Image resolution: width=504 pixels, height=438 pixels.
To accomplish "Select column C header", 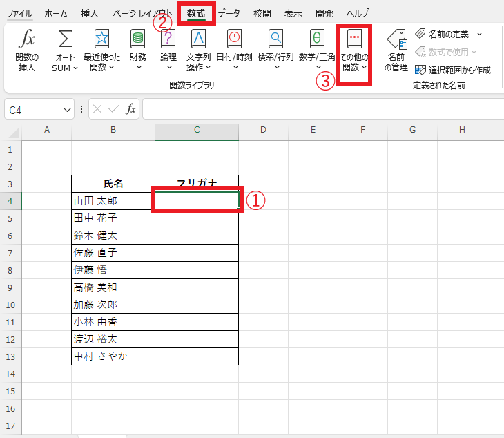I will 197,130.
